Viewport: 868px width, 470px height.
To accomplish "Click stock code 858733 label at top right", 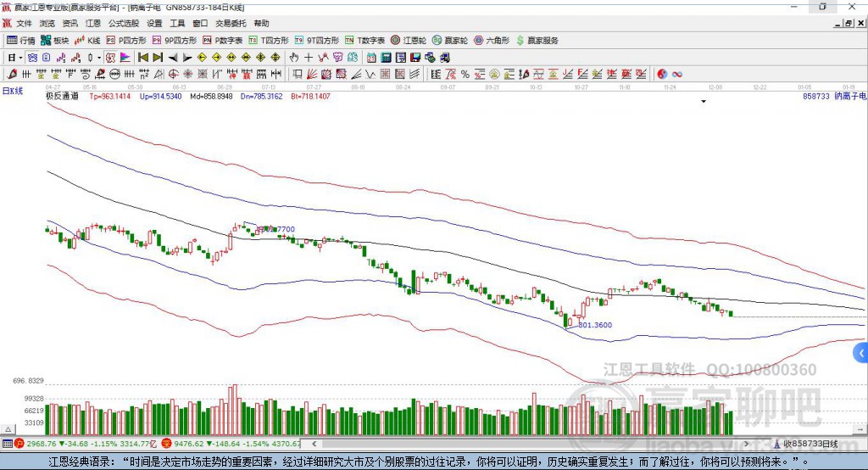I will tap(816, 96).
